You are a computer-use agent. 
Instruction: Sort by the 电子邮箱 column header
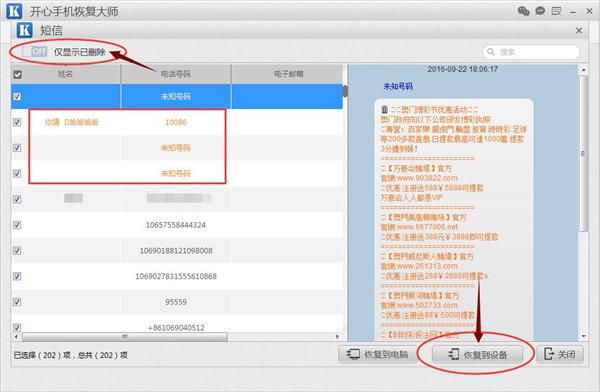[289, 74]
